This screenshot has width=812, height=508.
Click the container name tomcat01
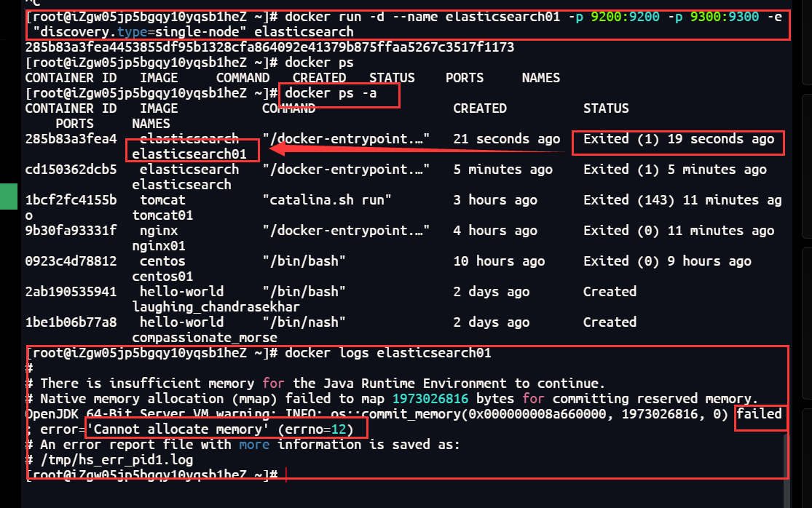(162, 215)
